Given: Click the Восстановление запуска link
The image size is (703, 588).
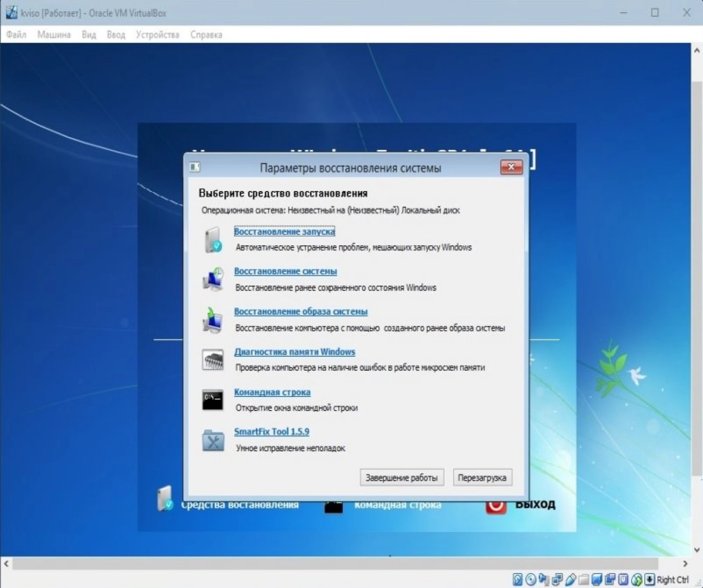Looking at the screenshot, I should click(x=284, y=231).
